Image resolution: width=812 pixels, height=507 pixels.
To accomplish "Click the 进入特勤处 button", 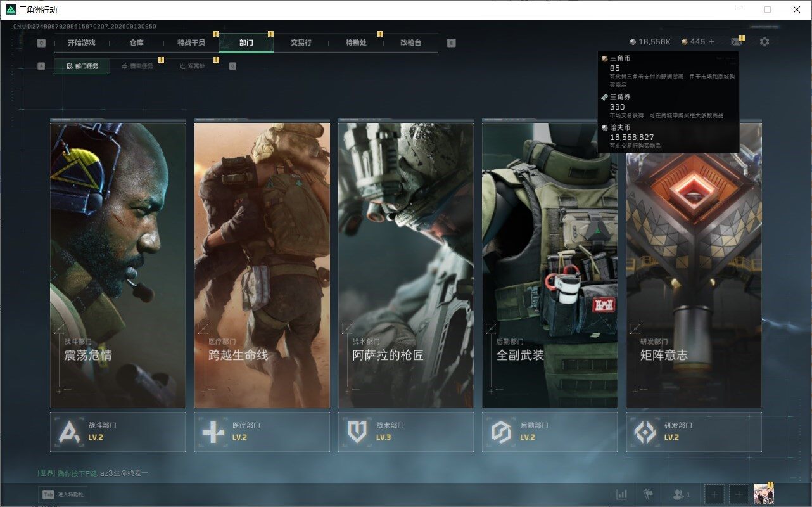I will pos(63,494).
